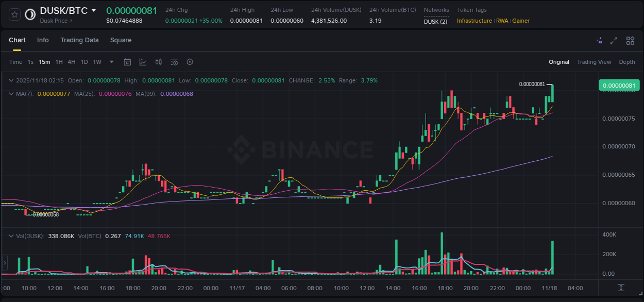Image resolution: width=644 pixels, height=302 pixels.
Task: Switch to the Trading Data tab
Action: pyautogui.click(x=79, y=40)
